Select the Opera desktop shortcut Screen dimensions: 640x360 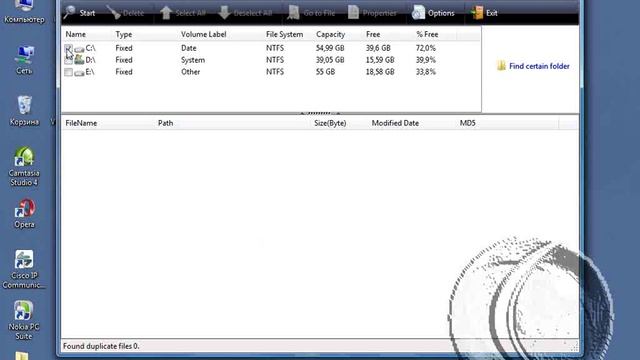(24, 213)
